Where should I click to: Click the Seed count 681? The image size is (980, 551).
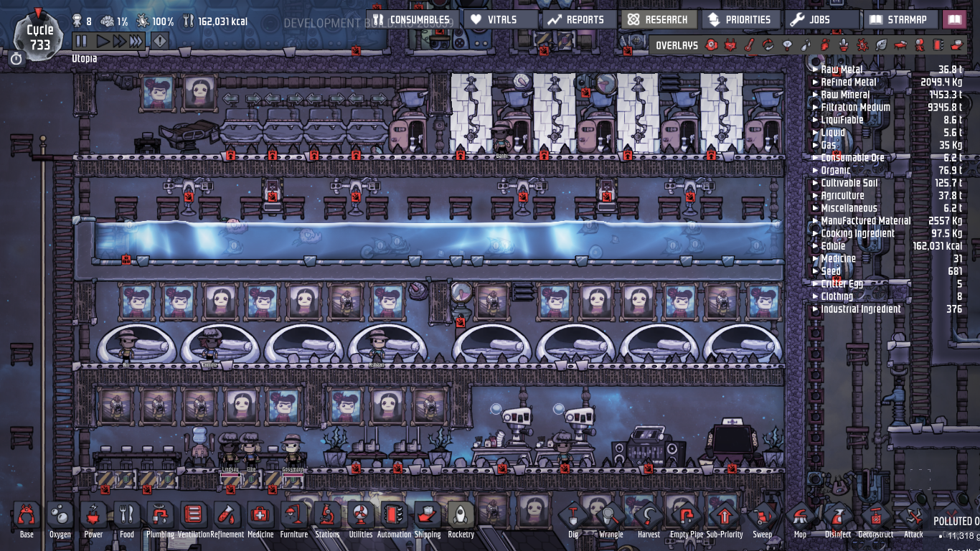point(954,271)
